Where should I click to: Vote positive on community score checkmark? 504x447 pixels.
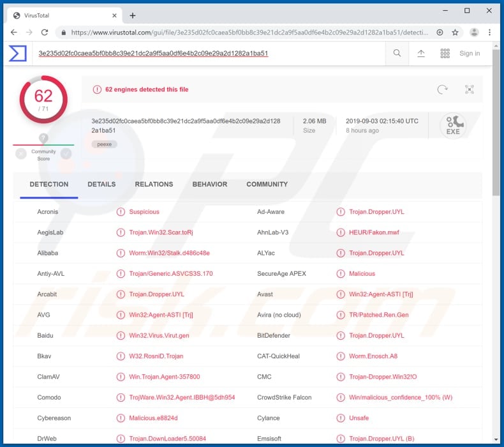(x=66, y=153)
